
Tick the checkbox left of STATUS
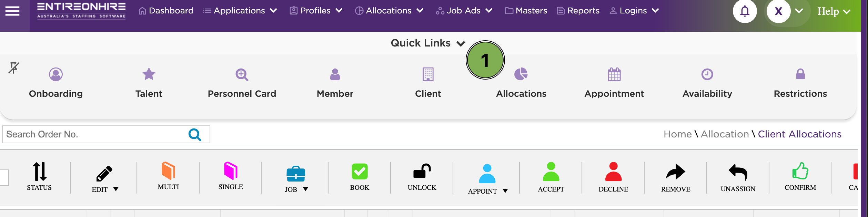pyautogui.click(x=3, y=178)
